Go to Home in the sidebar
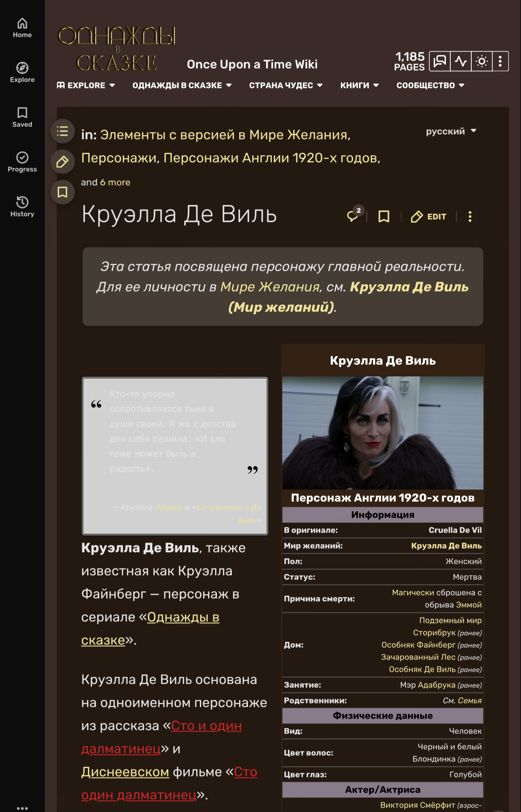The image size is (521, 812). 22,28
